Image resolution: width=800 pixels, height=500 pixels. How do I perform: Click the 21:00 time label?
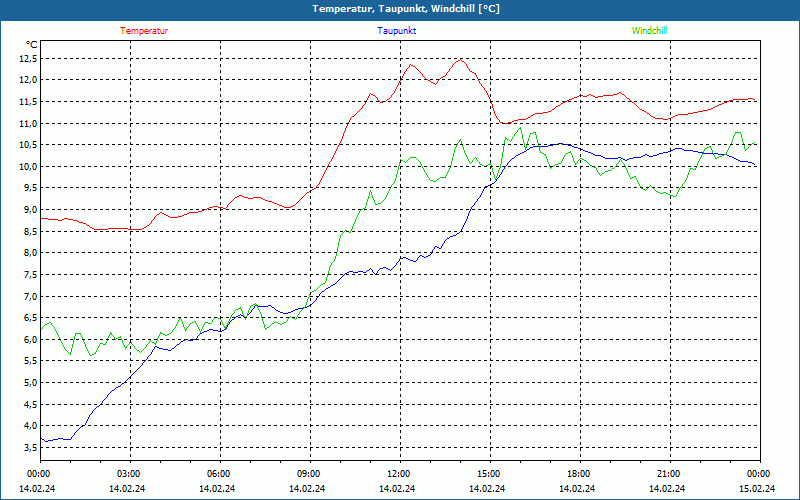[x=670, y=474]
